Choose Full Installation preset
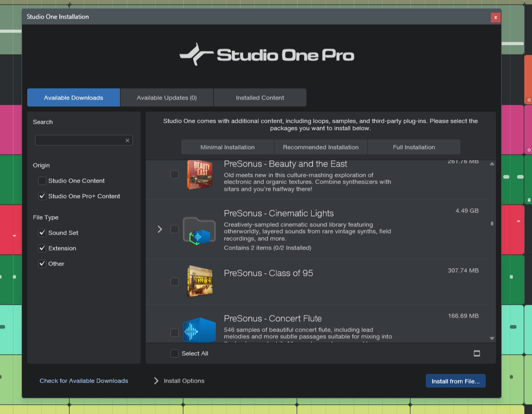The image size is (532, 414). 414,147
